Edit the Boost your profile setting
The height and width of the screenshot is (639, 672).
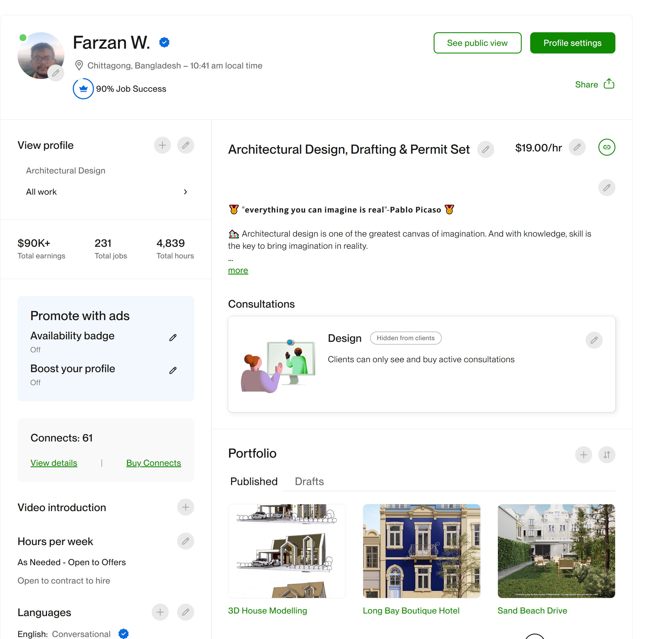pyautogui.click(x=173, y=370)
